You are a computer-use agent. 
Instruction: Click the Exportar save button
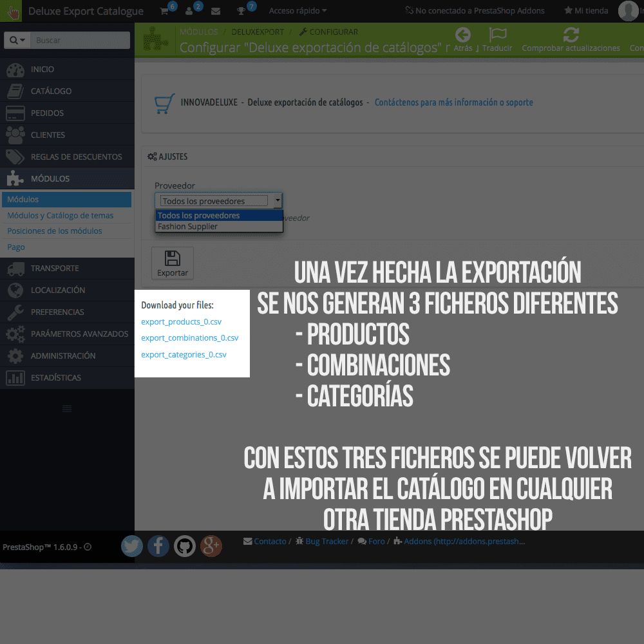[173, 263]
